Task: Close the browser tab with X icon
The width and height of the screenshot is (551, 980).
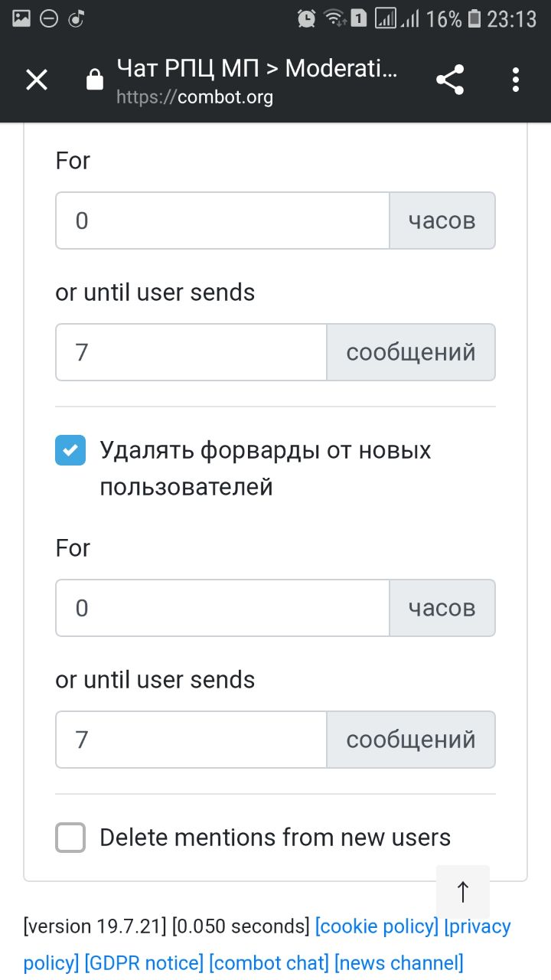Action: (x=37, y=80)
